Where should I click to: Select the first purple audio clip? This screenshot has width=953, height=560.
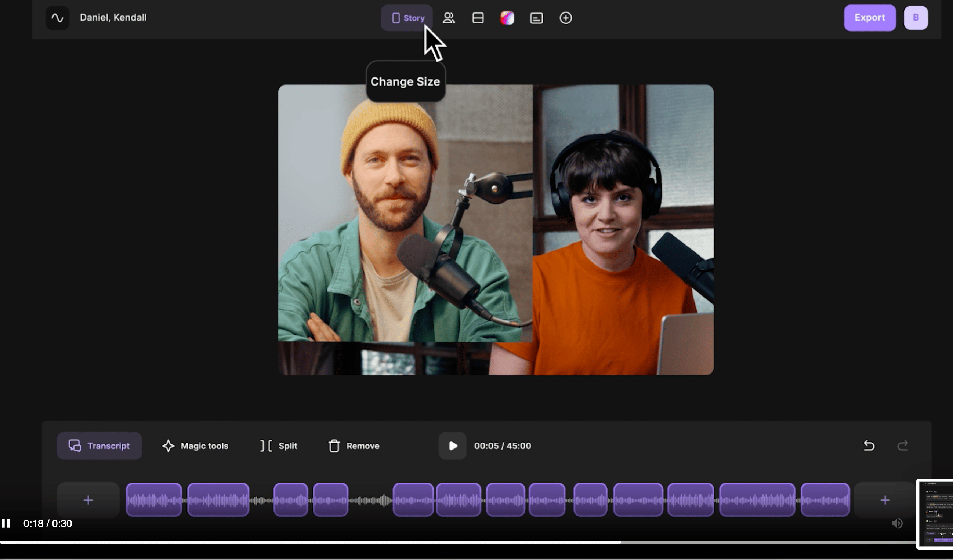click(153, 500)
